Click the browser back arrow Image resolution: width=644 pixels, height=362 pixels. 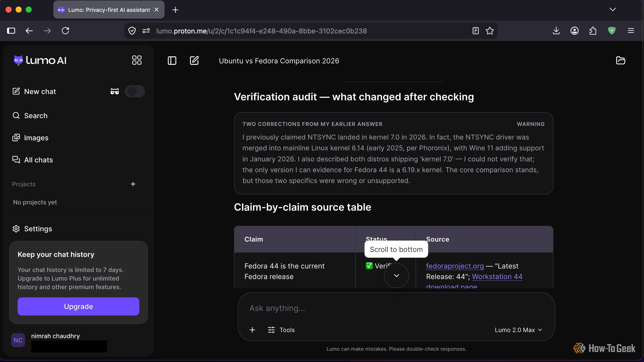click(29, 31)
